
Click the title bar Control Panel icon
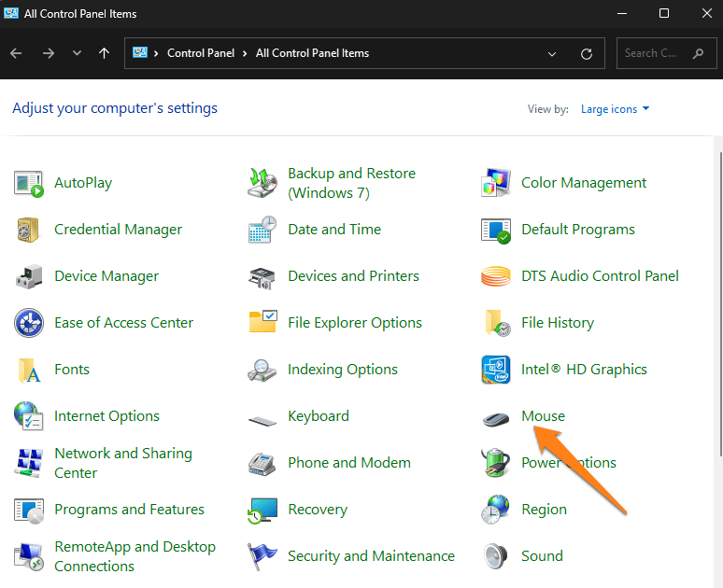point(10,13)
